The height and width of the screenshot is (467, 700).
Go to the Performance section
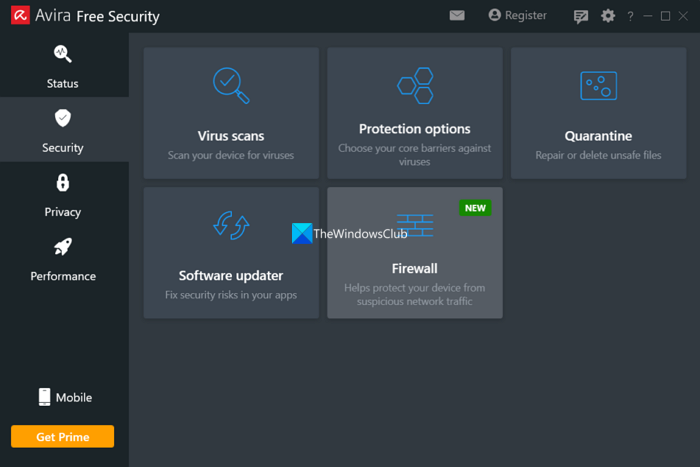(x=63, y=258)
